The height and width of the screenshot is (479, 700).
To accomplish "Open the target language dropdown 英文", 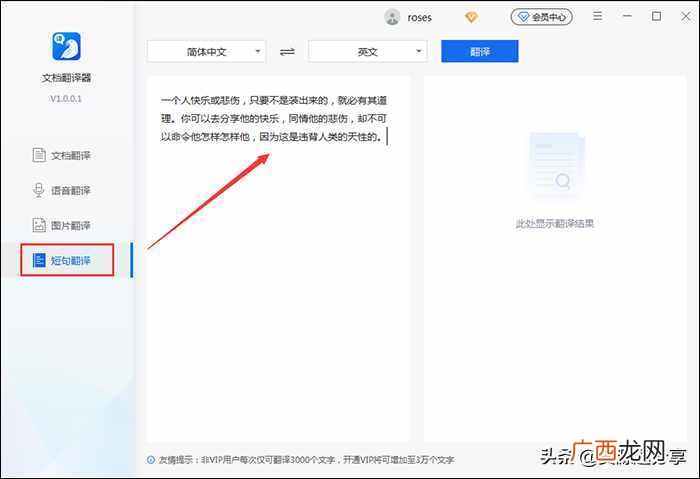I will point(367,51).
